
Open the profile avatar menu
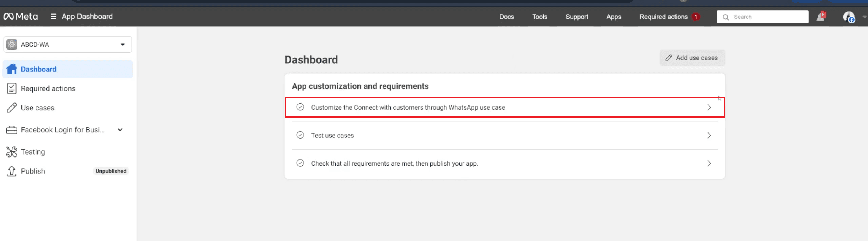(848, 17)
